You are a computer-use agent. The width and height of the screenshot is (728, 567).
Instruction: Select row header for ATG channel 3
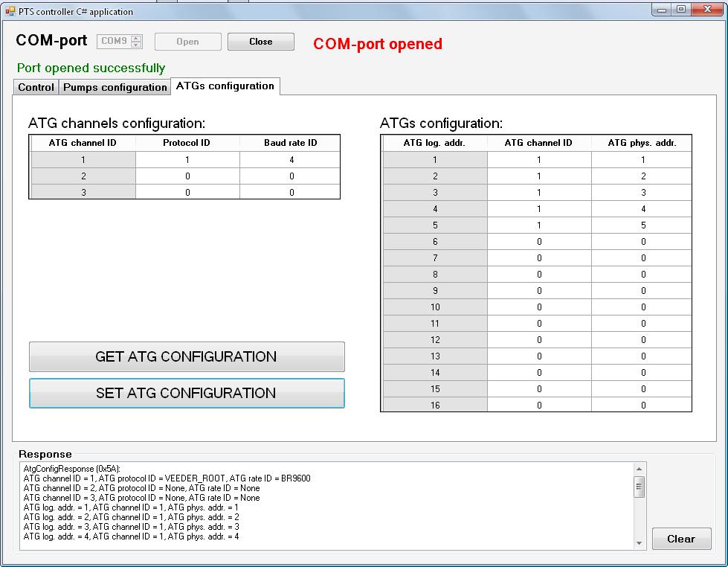[83, 193]
